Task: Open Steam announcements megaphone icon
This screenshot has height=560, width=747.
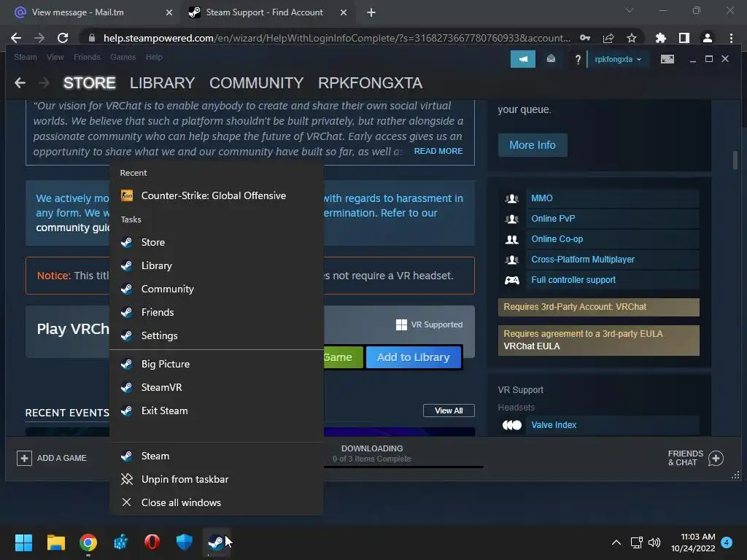Action: 523,59
